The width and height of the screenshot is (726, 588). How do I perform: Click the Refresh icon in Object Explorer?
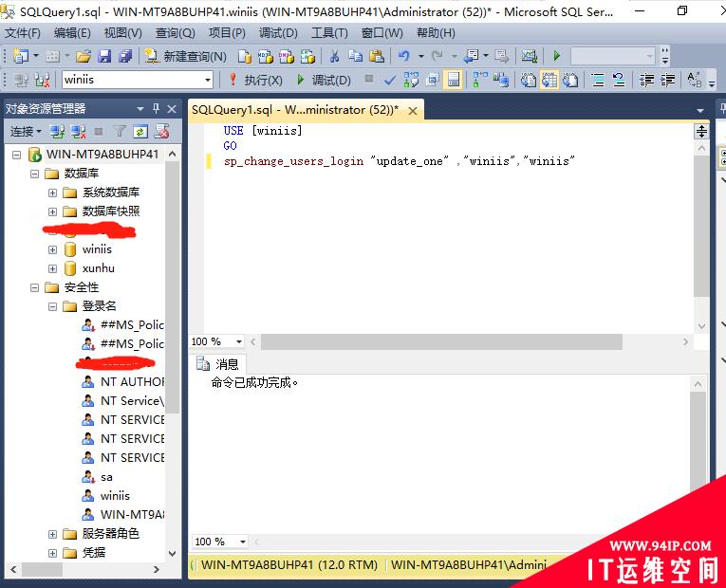coord(140,132)
